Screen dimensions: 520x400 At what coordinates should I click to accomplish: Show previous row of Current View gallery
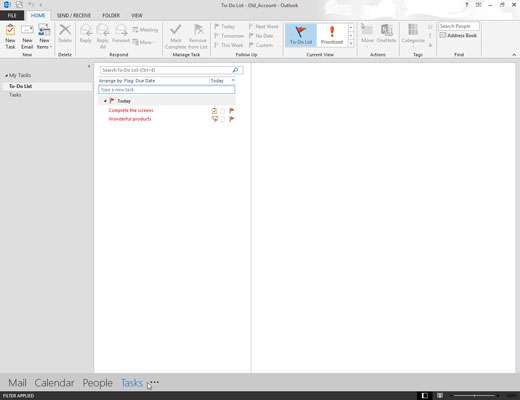pos(351,27)
